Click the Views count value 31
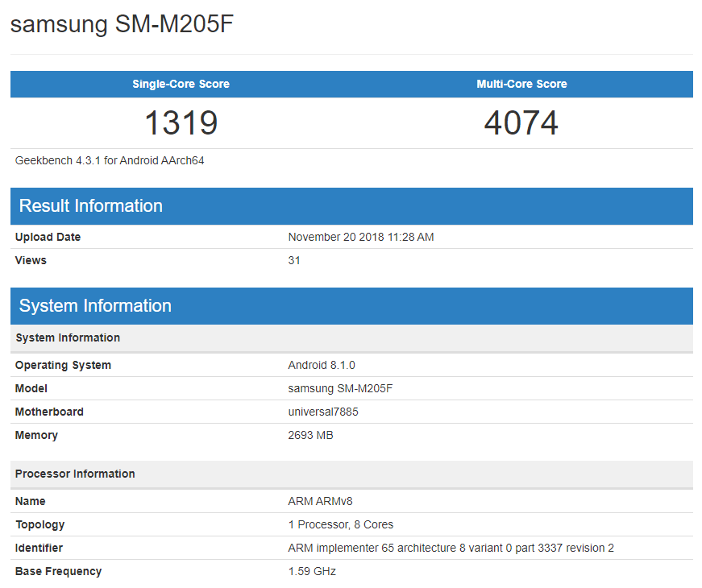Screen dimensions: 702x588 pyautogui.click(x=294, y=260)
